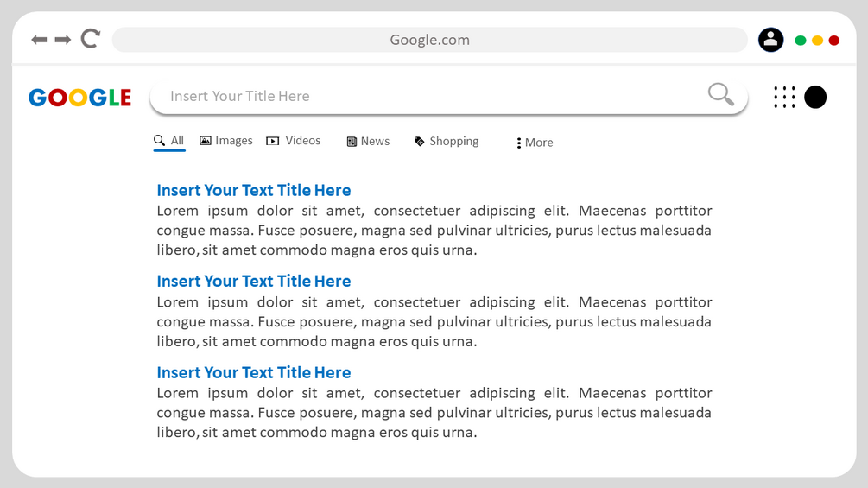
Task: Click the green window control dot
Action: (x=801, y=41)
